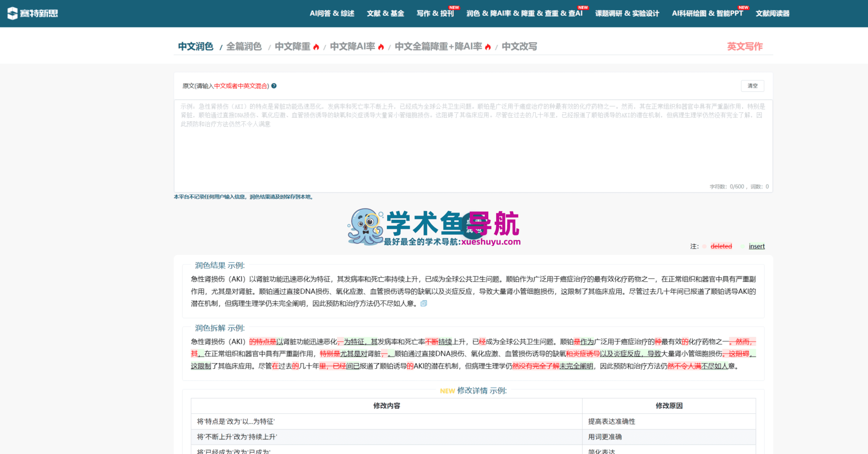Switch to the 中文降AI率 tab
This screenshot has height=454, width=868.
pos(352,47)
